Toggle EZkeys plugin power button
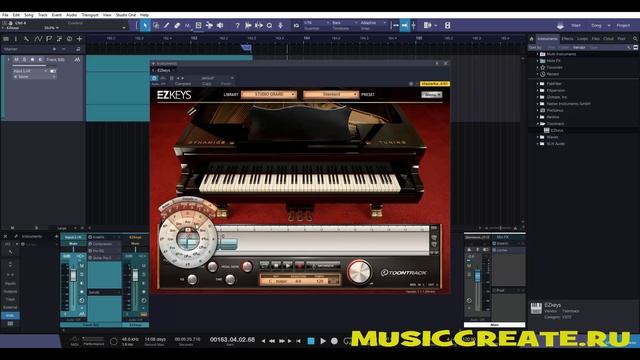640x360 pixels. [154, 78]
